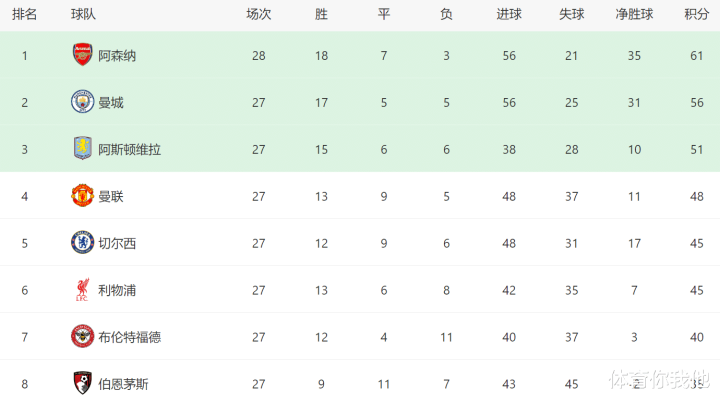Screen dimensions: 720x402
Task: Click the Manchester City crest icon
Action: tap(82, 102)
